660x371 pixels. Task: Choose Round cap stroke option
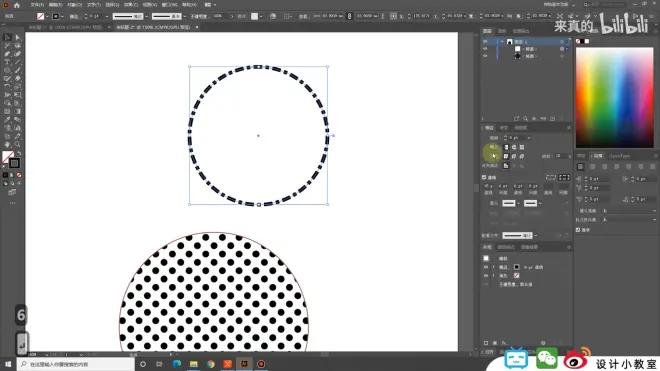coord(514,147)
